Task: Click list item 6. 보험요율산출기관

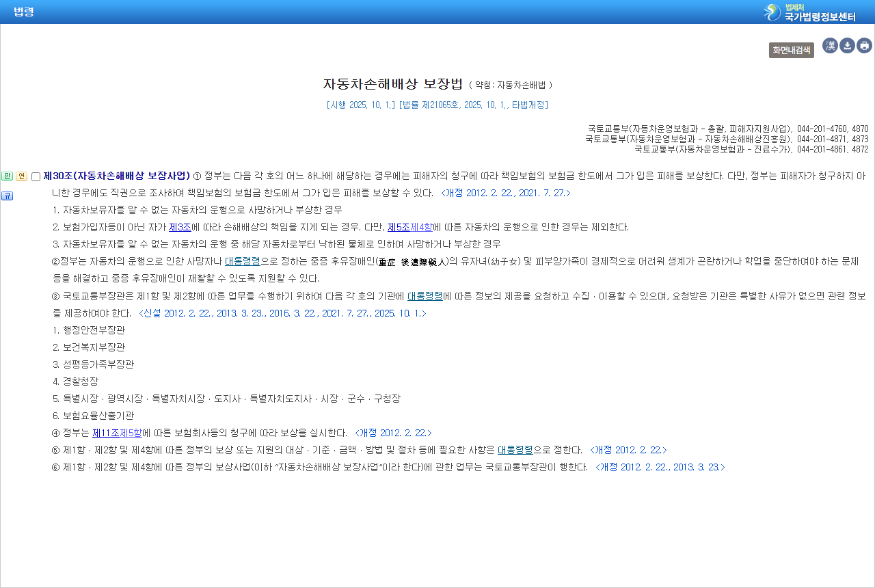Action: (x=93, y=416)
